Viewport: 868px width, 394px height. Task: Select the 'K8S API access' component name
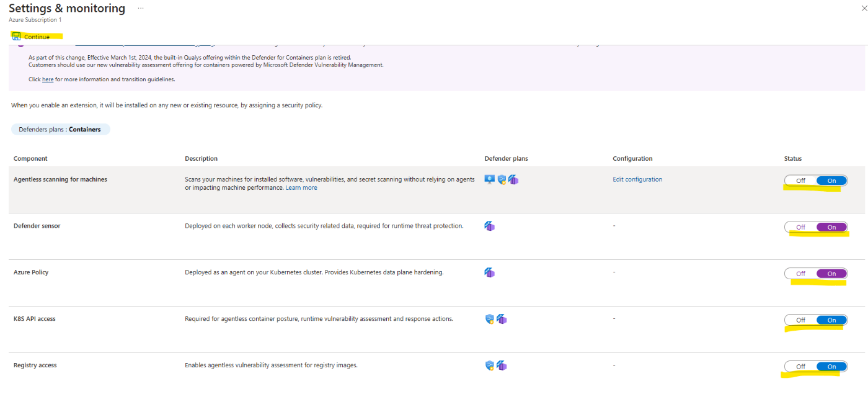[35, 319]
